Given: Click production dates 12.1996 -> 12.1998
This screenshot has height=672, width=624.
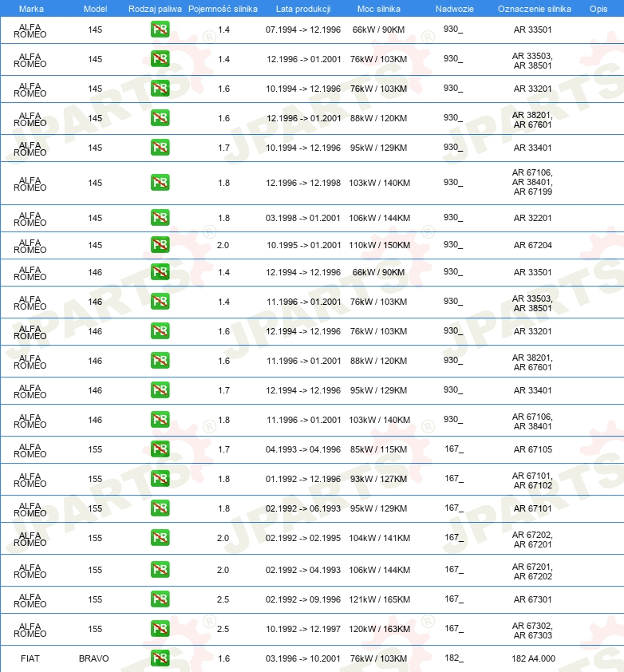Looking at the screenshot, I should coord(303,183).
